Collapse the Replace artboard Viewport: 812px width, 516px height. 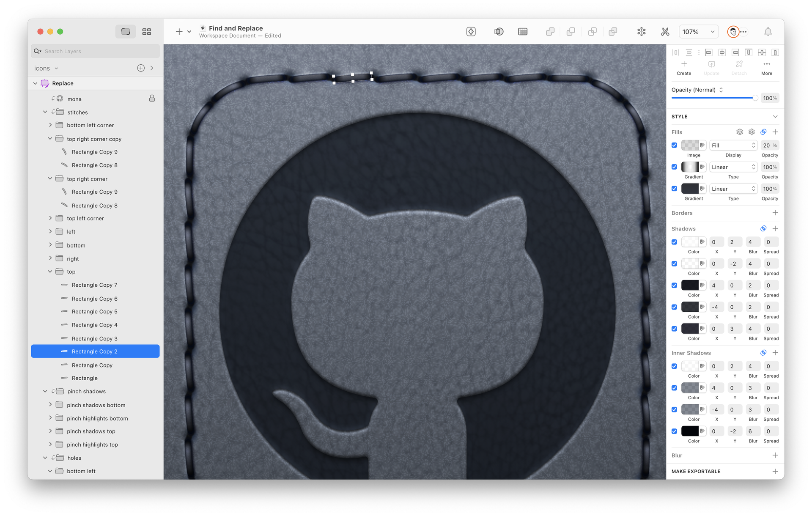click(x=35, y=83)
